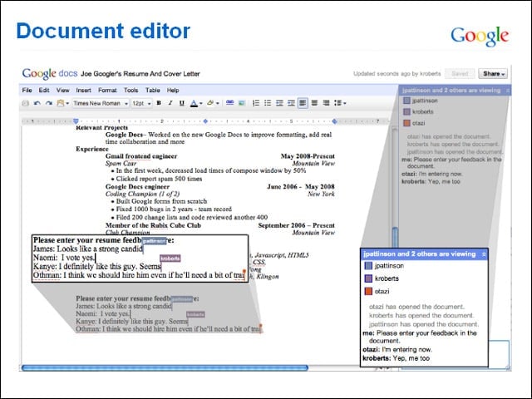This screenshot has width=532, height=399.
Task: Open the Edit menu
Action: (44, 91)
